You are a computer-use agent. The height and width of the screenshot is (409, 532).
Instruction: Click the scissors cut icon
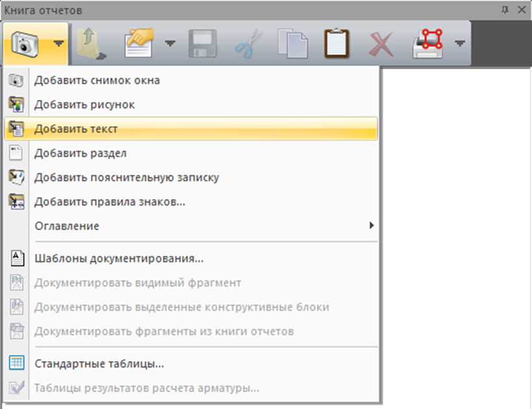click(x=248, y=43)
